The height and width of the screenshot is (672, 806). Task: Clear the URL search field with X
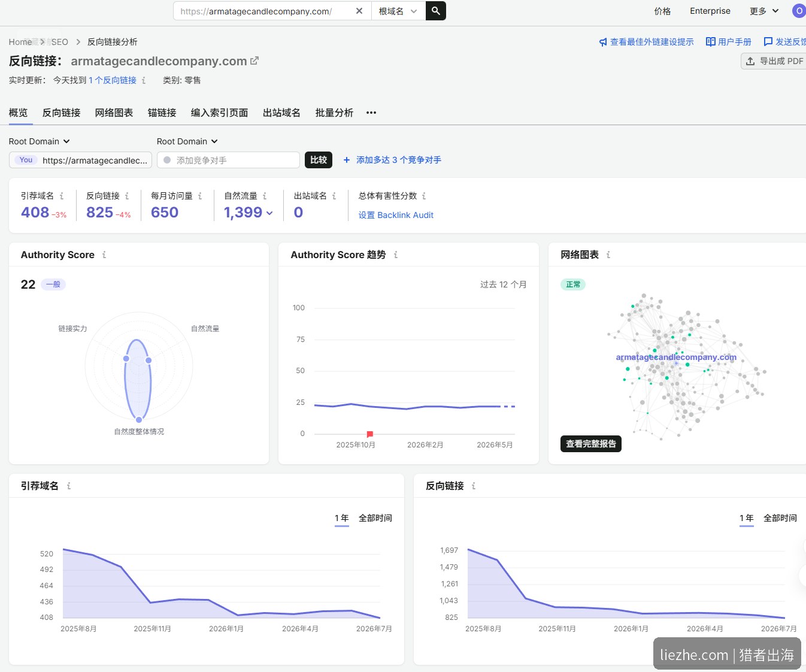point(359,11)
